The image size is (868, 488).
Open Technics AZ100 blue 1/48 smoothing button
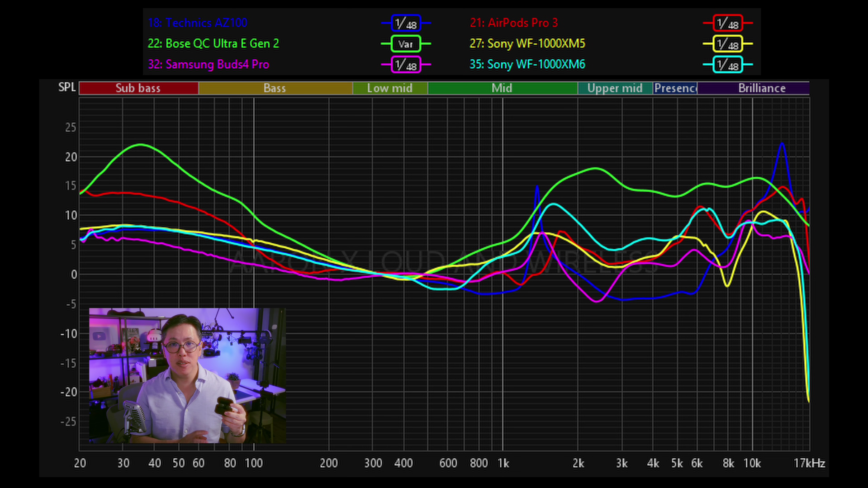(406, 23)
